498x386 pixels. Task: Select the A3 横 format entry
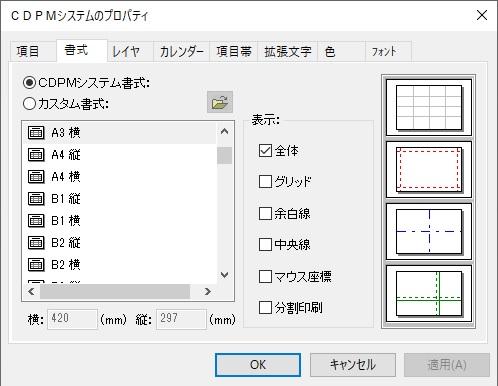click(120, 133)
